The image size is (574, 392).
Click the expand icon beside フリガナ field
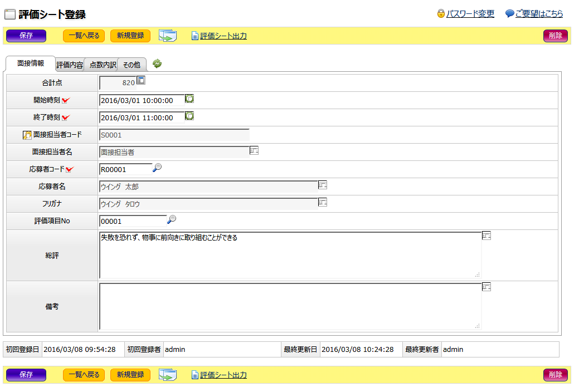point(323,202)
